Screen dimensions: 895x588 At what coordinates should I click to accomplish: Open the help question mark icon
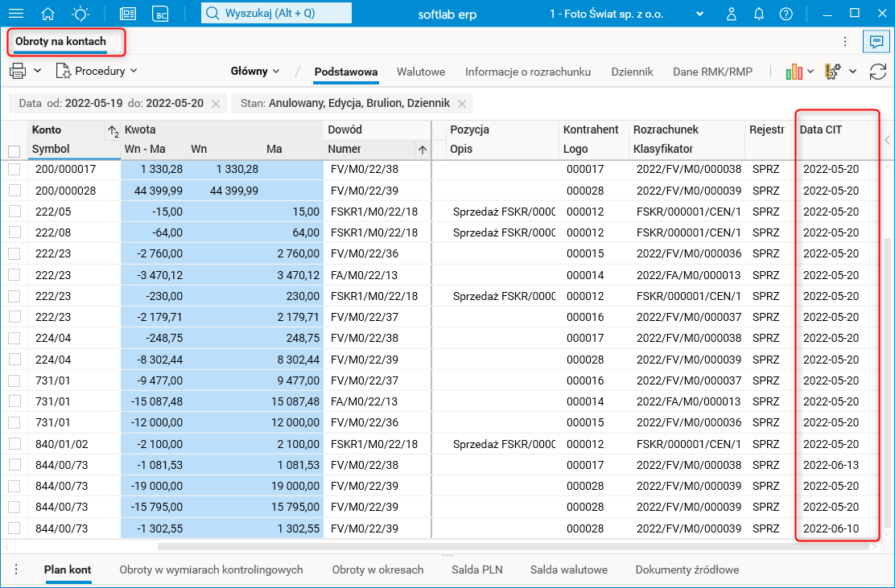[786, 14]
